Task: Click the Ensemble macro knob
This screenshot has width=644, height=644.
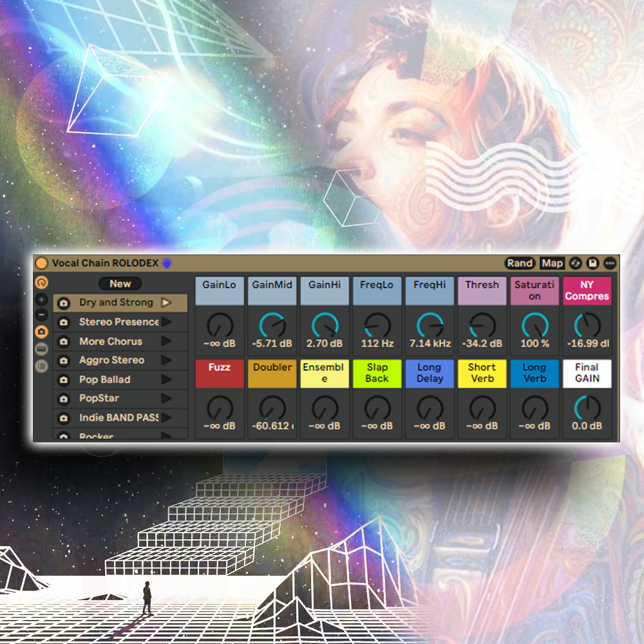Action: tap(325, 408)
